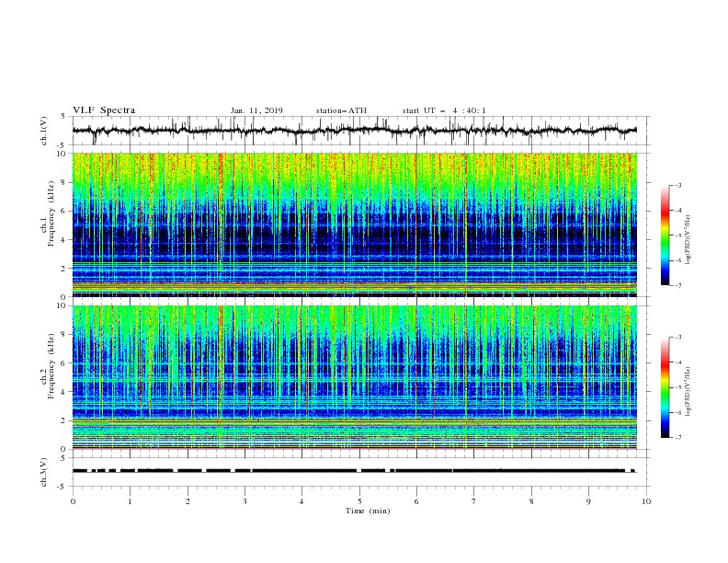Click the ch.1 Frequency (kHz) axis title
Image resolution: width=728 pixels, height=563 pixels.
point(48,214)
